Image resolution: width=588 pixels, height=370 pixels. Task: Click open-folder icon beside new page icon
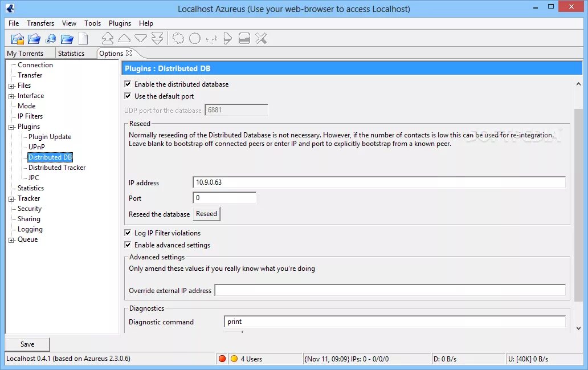[x=67, y=39]
